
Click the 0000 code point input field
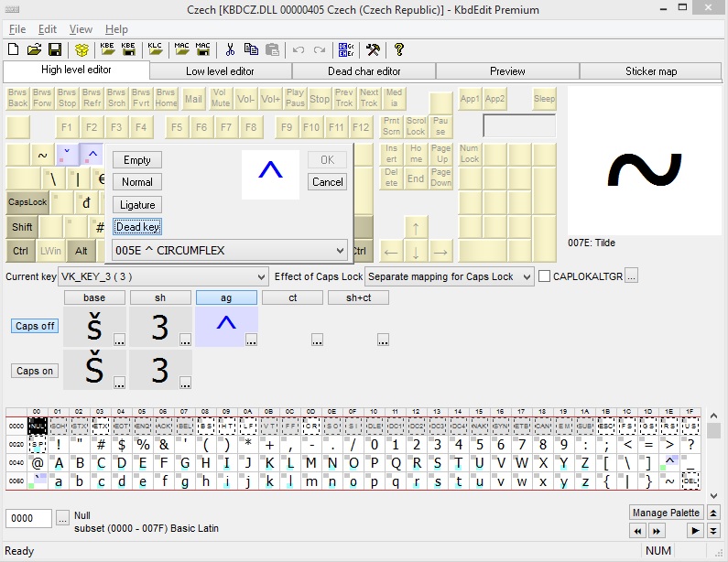click(x=28, y=518)
